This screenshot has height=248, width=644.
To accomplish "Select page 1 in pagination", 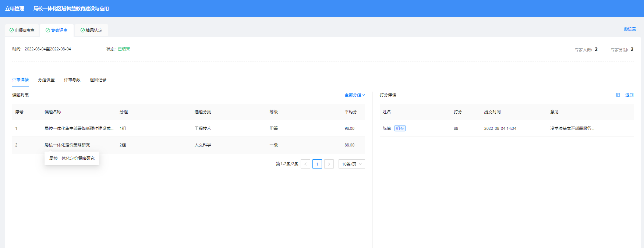I will [x=317, y=164].
